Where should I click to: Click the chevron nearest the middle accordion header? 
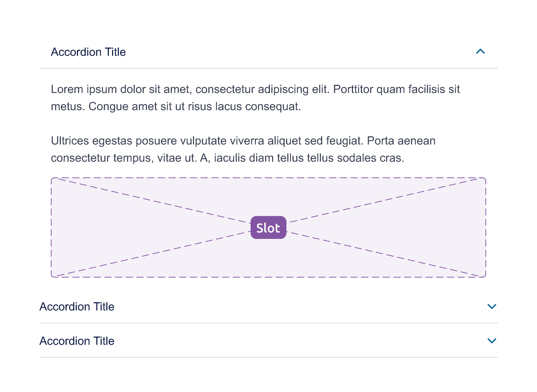point(492,306)
